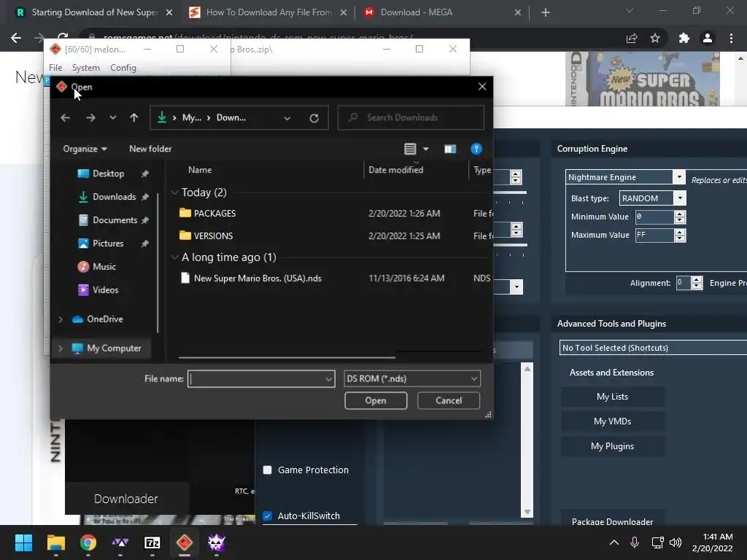Open the Windows Start menu
747x560 pixels.
[23, 542]
